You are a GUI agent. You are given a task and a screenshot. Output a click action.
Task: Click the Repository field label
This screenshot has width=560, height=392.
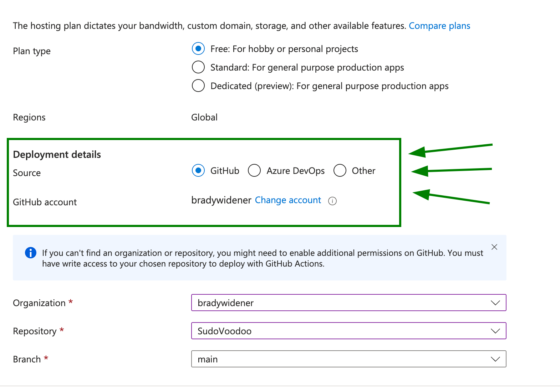tap(35, 331)
